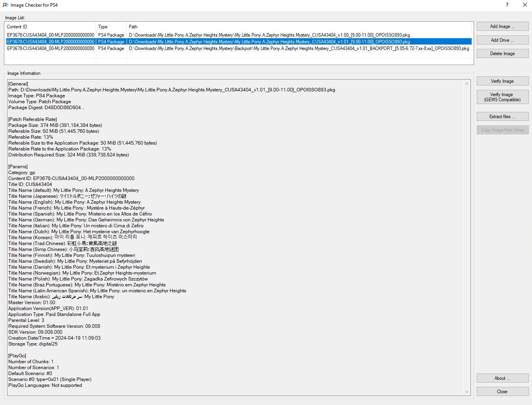Click the scroll down arrow of the info panel

point(467,392)
